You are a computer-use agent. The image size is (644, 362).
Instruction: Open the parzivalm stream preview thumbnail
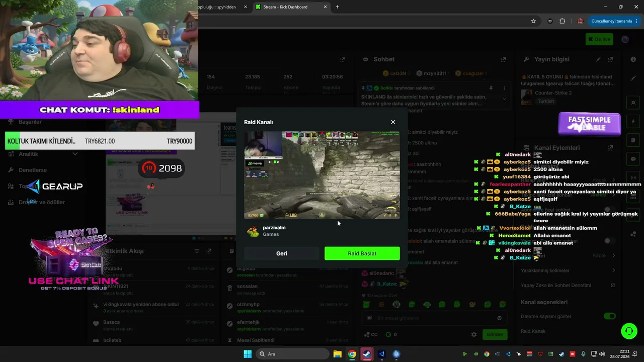coord(322,175)
